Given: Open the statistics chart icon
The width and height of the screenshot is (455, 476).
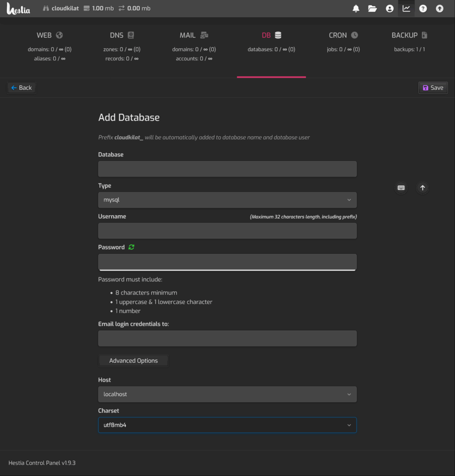Looking at the screenshot, I should 406,8.
